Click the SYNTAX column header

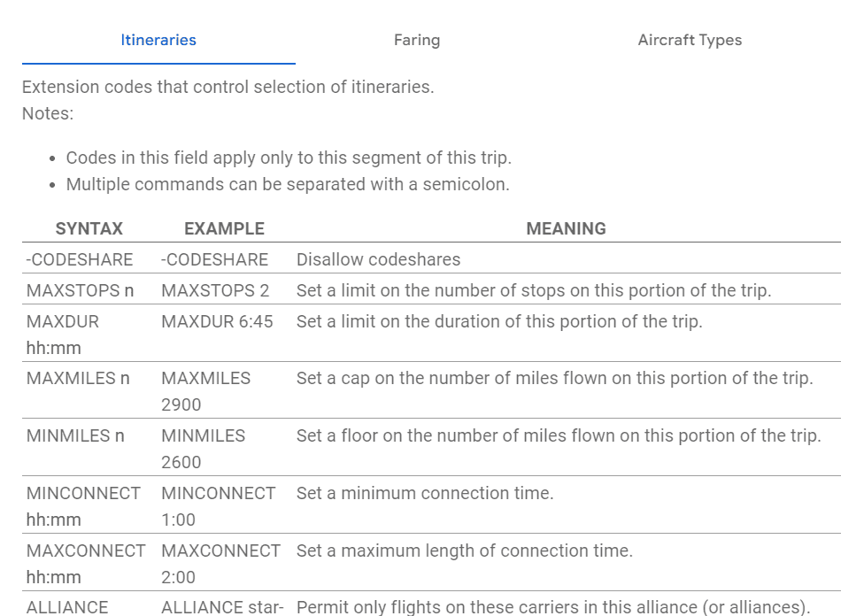pyautogui.click(x=89, y=228)
